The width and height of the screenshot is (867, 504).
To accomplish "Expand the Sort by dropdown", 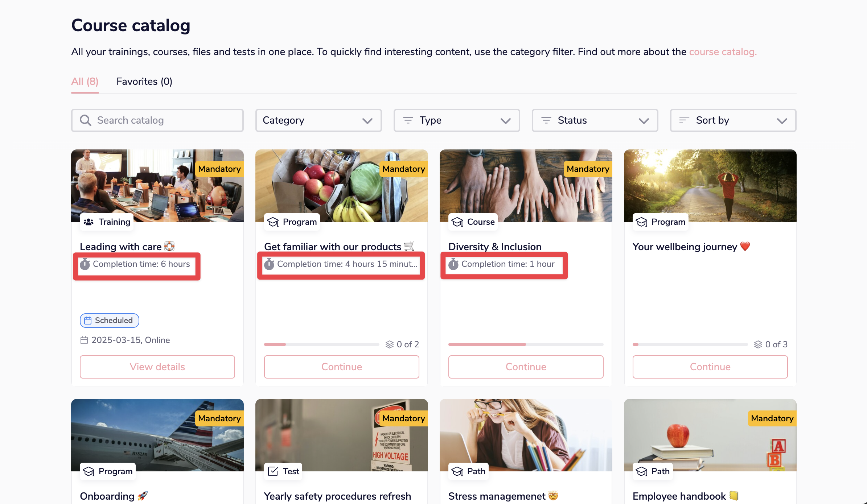I will tap(733, 120).
